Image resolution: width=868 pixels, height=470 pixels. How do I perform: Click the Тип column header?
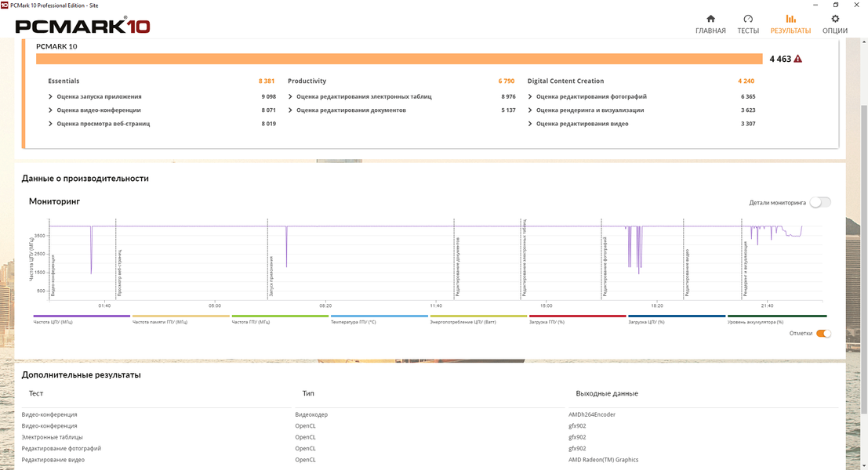(308, 394)
